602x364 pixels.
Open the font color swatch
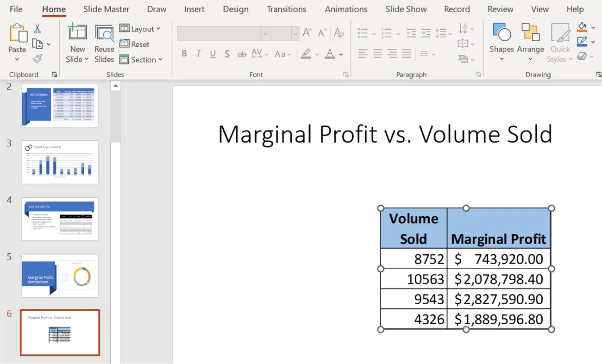[330, 54]
